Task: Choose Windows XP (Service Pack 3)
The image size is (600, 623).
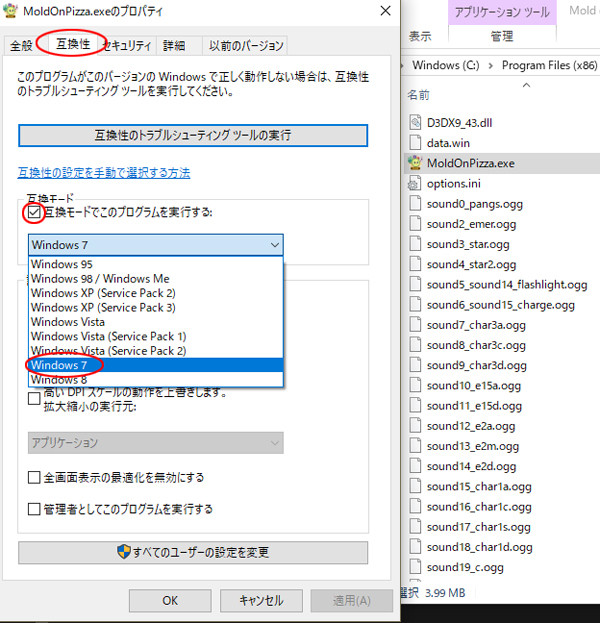Action: click(155, 308)
